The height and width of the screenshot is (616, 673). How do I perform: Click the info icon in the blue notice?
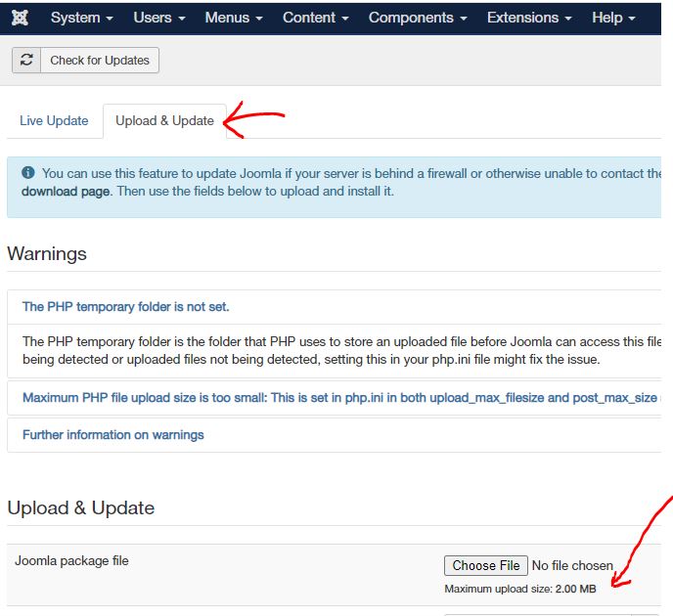point(28,173)
